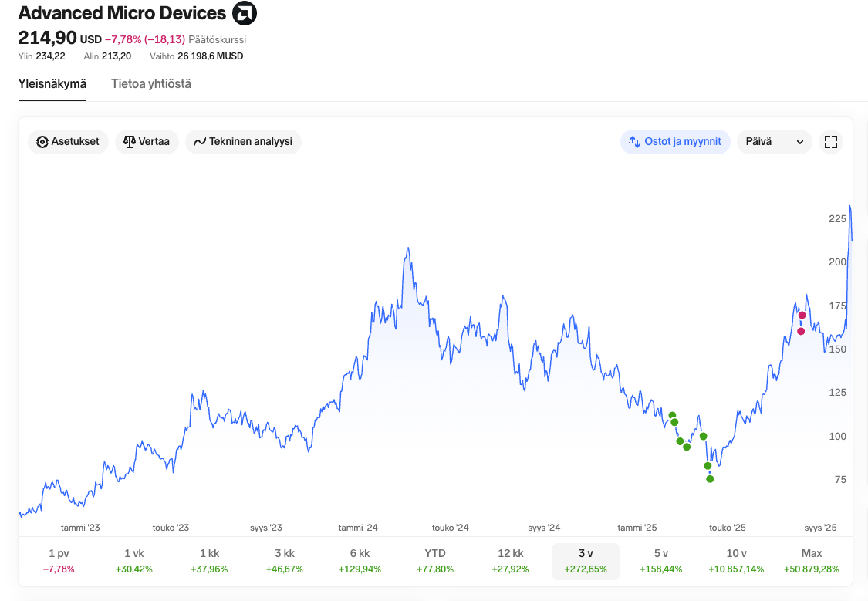Select the 1 kk time range

click(x=209, y=561)
